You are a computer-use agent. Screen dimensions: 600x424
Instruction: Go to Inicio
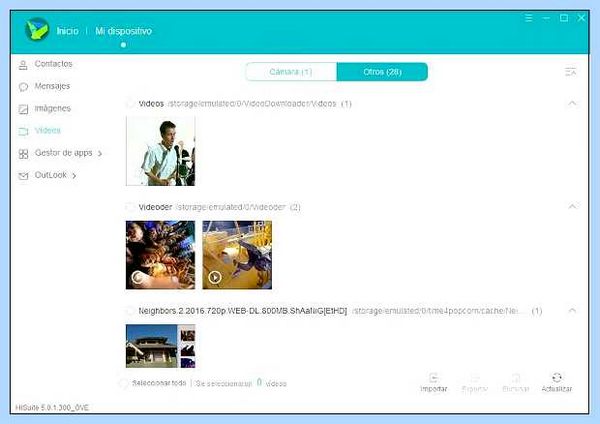[x=67, y=31]
